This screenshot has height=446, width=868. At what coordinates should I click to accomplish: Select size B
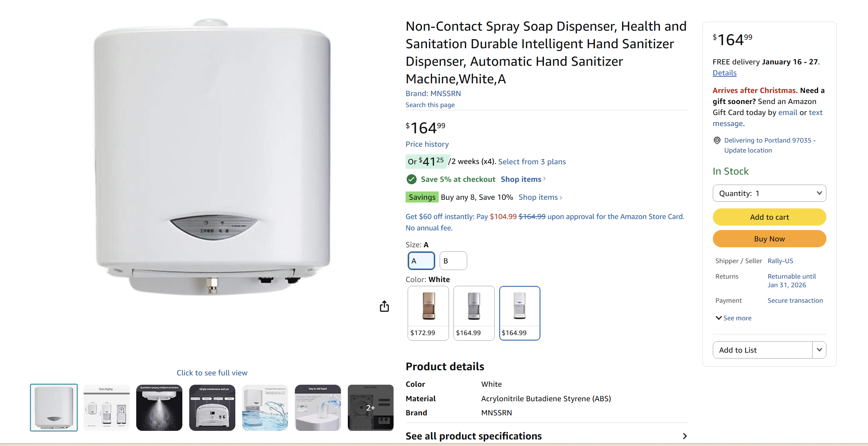pos(453,261)
